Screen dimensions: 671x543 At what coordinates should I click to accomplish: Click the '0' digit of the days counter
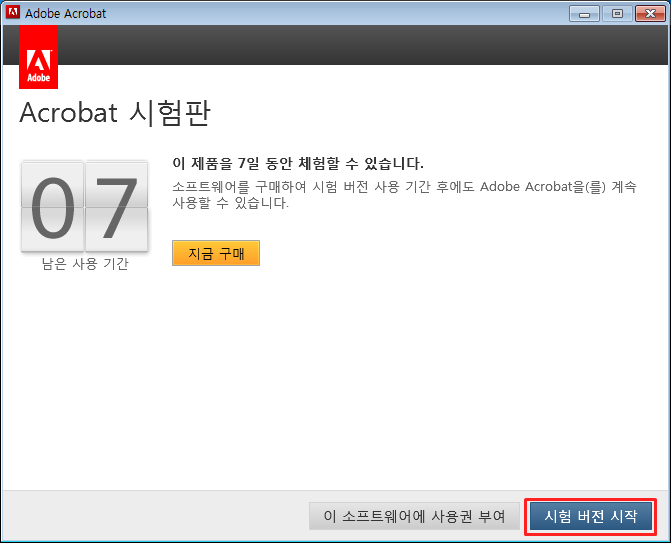[x=53, y=207]
